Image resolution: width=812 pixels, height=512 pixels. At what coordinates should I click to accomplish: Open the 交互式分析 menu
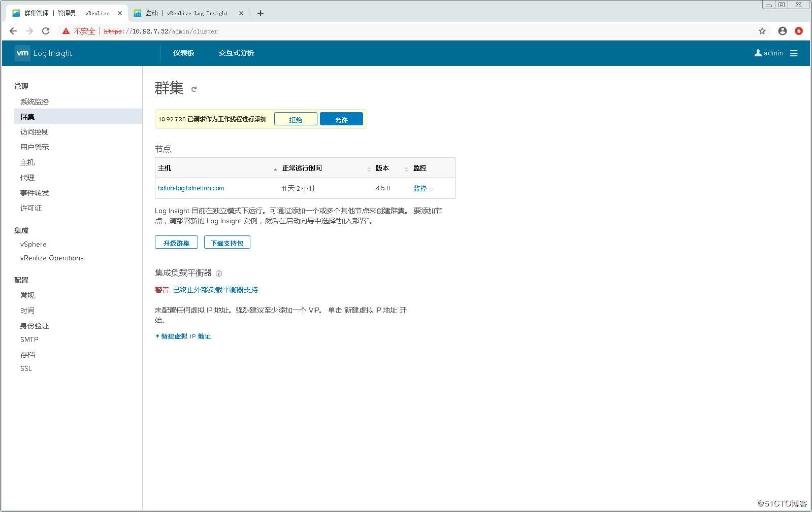coord(237,53)
